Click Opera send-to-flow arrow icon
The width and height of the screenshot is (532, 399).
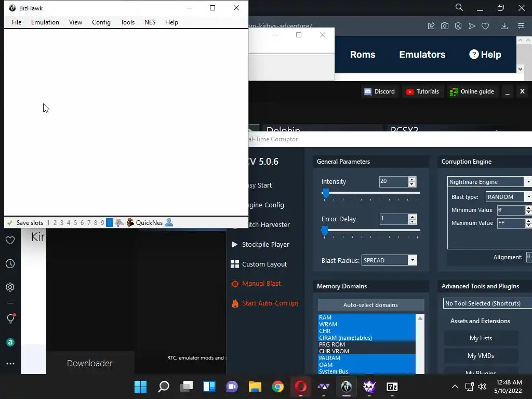pyautogui.click(x=472, y=26)
